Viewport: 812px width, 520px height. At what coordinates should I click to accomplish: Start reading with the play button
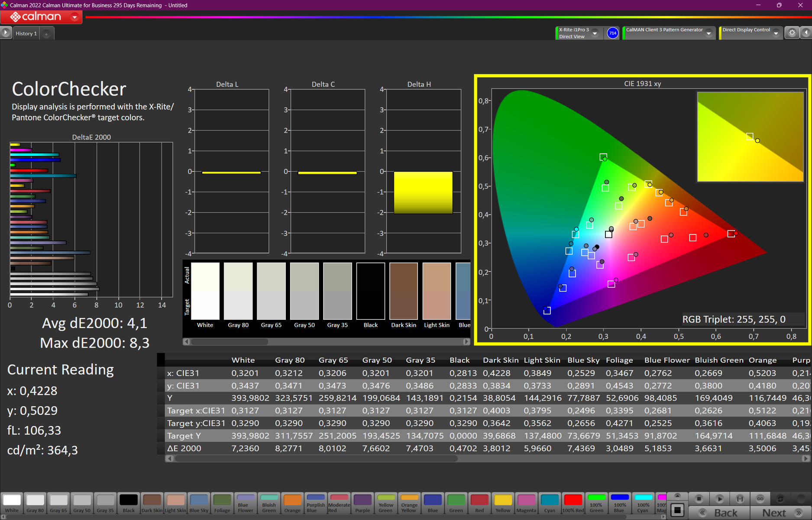(x=719, y=499)
